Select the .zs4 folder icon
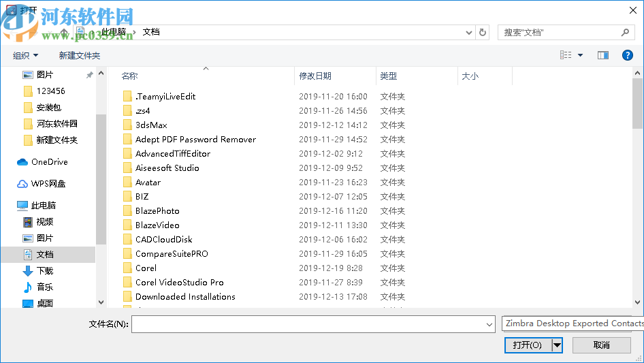Screen dimensions: 644x363 tap(127, 111)
